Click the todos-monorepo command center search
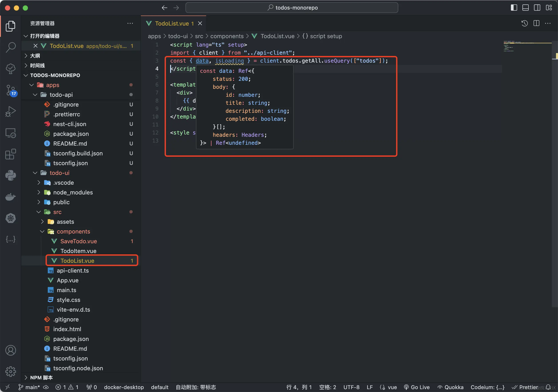 tap(292, 8)
